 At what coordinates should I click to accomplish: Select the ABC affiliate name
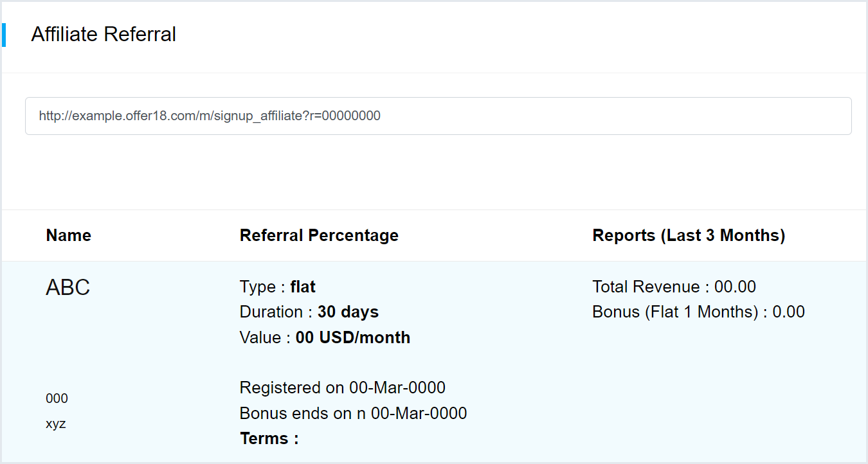click(x=68, y=288)
